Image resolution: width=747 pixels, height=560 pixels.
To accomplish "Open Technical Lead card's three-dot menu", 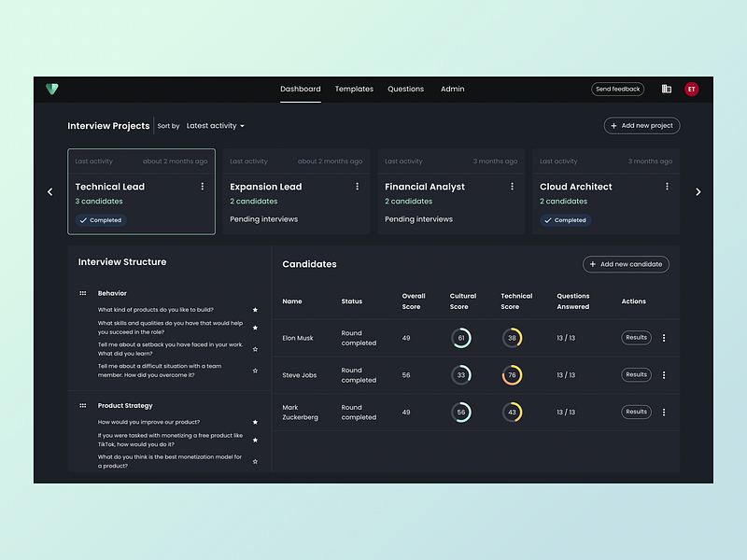I will 203,187.
